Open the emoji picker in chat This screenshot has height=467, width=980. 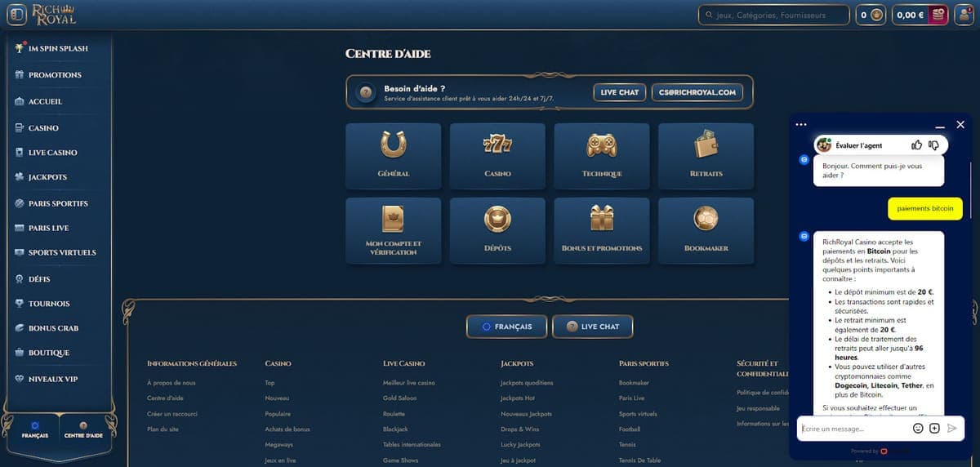918,429
